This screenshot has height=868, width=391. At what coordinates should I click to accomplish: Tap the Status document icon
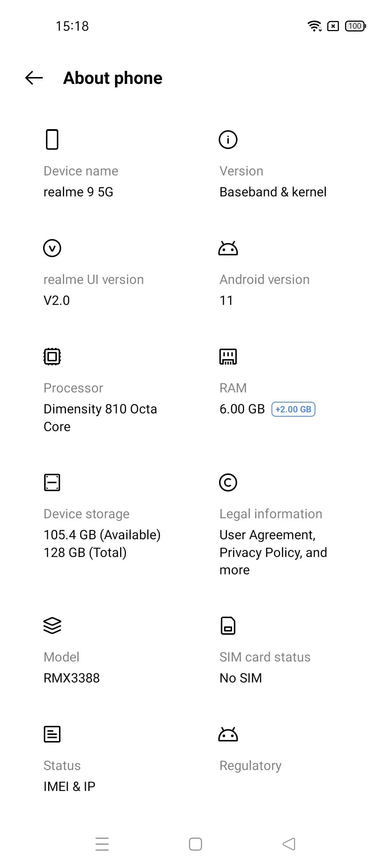[52, 734]
